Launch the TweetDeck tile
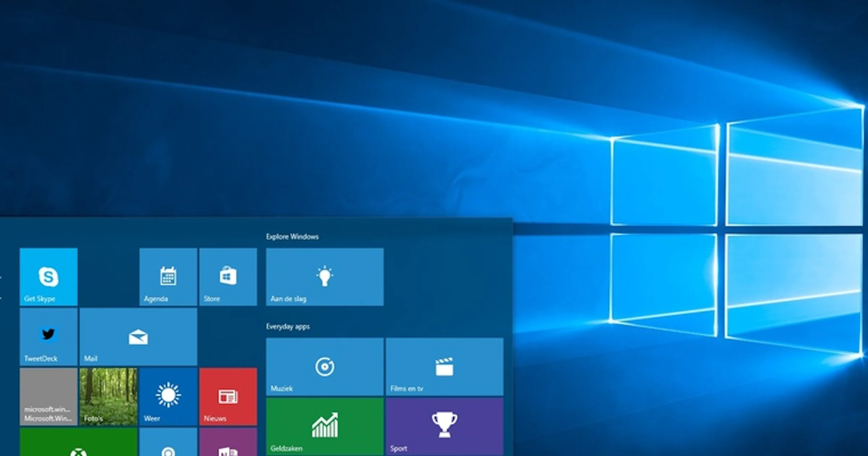The height and width of the screenshot is (456, 868). click(48, 337)
